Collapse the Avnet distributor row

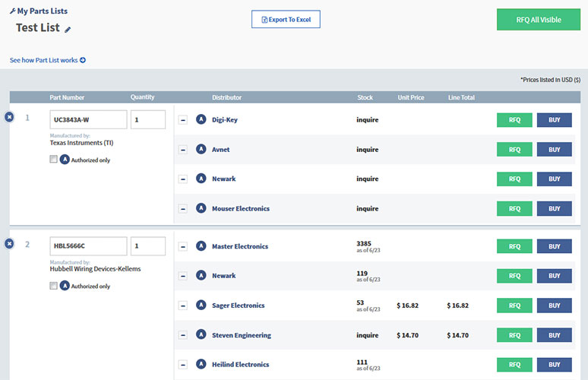(x=183, y=150)
